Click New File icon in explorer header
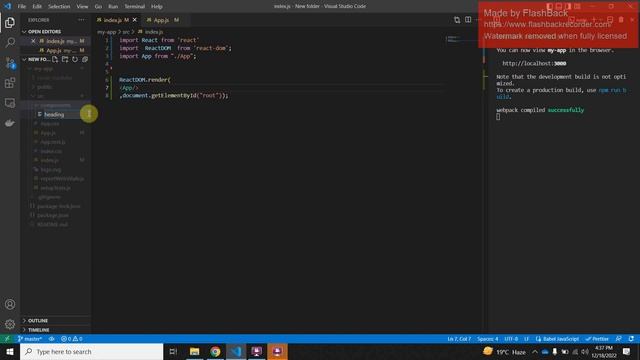 (55, 60)
